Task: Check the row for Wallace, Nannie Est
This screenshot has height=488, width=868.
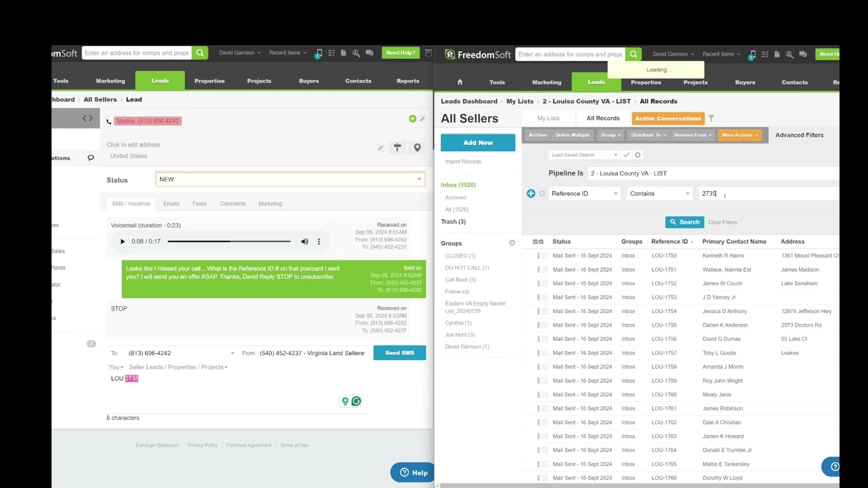Action: 545,270
